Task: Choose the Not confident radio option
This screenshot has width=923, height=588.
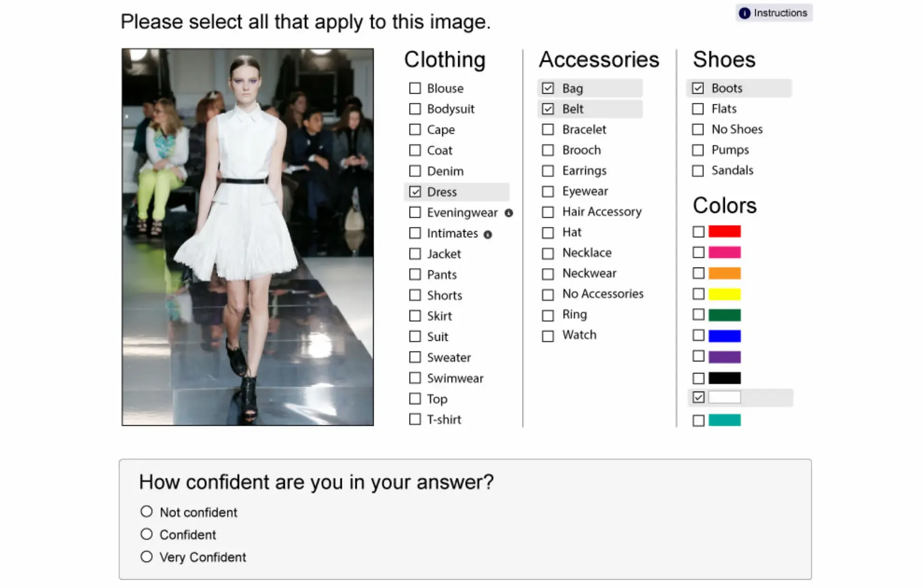Action: tap(146, 511)
